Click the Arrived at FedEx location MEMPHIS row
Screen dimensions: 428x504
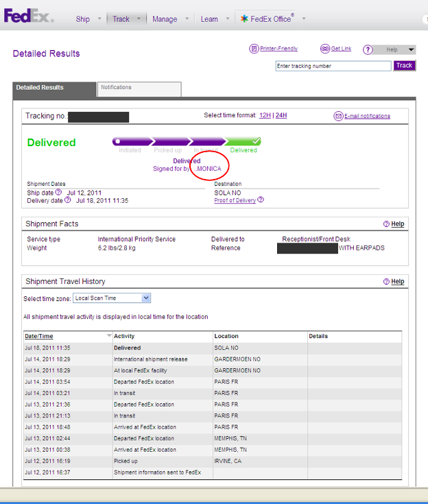click(213, 450)
